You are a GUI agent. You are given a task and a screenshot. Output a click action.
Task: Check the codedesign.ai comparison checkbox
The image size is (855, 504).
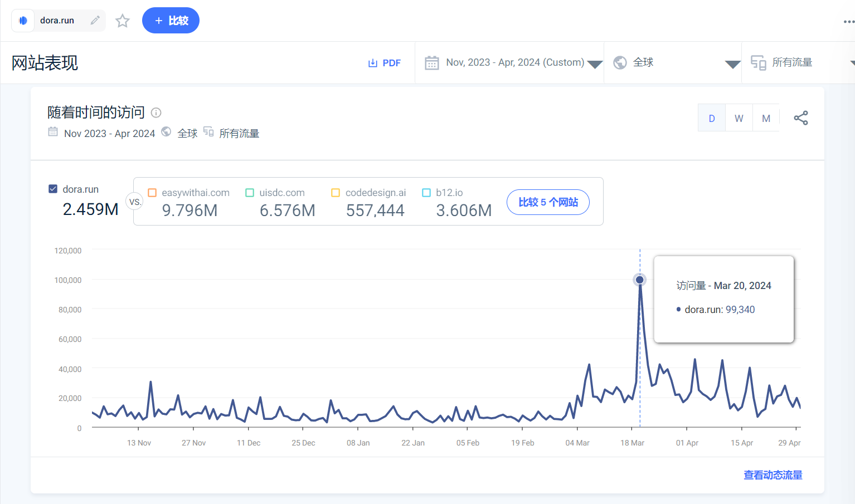point(336,193)
